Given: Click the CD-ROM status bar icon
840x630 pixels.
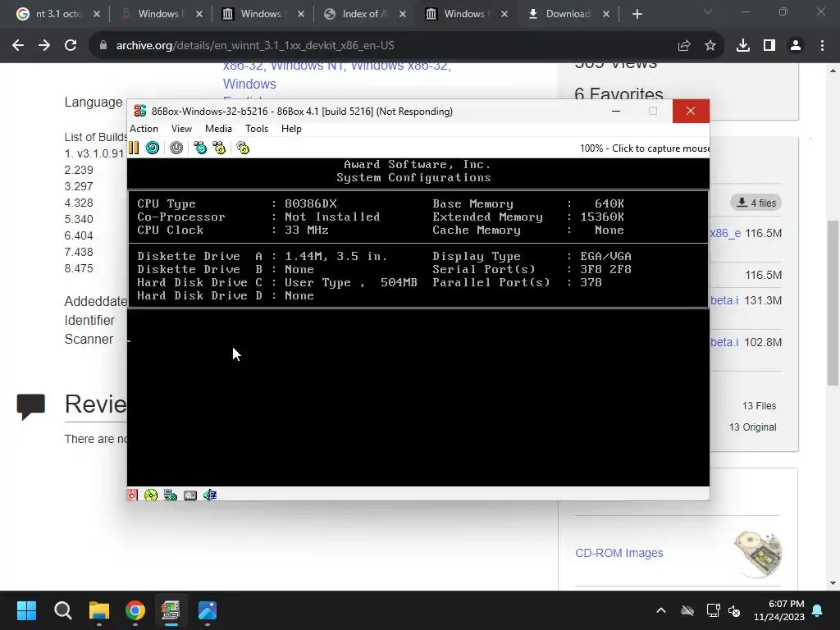Looking at the screenshot, I should (x=151, y=495).
